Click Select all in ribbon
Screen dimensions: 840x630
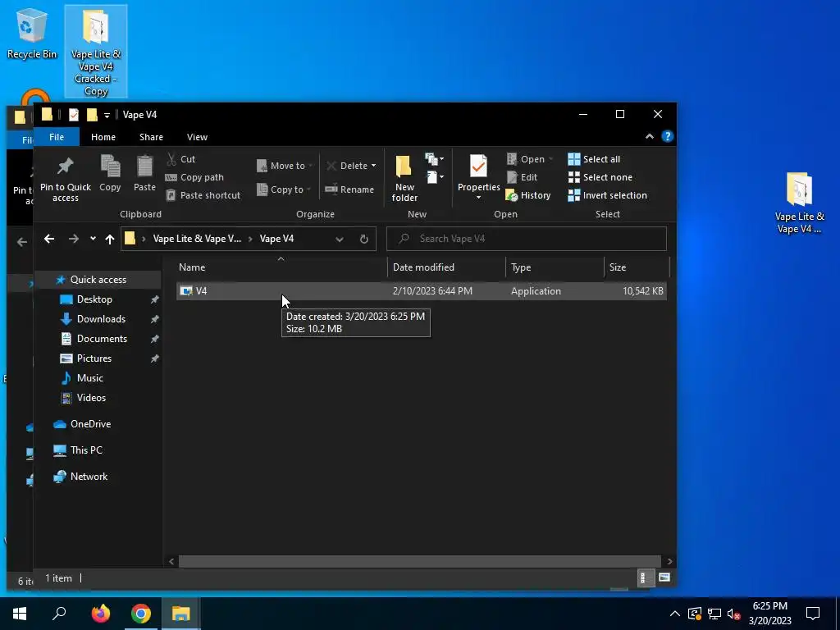click(594, 159)
